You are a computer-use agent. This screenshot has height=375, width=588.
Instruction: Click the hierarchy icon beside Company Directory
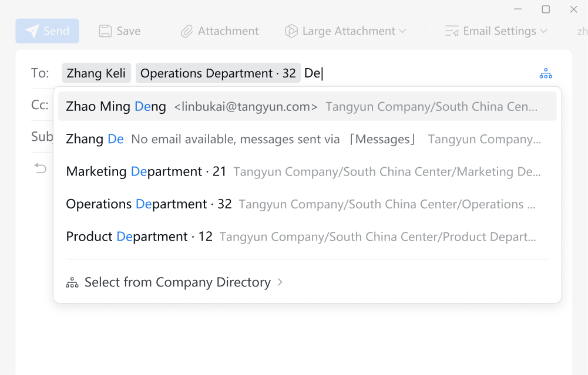pos(72,283)
